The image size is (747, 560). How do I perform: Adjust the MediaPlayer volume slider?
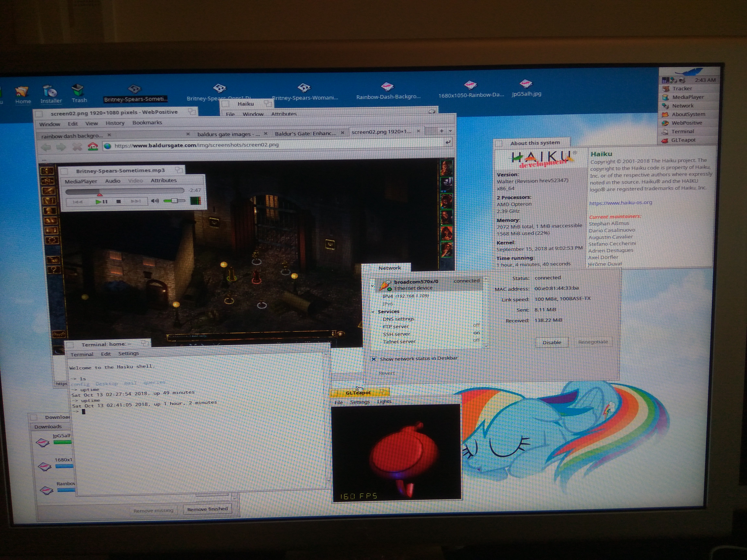pyautogui.click(x=174, y=200)
